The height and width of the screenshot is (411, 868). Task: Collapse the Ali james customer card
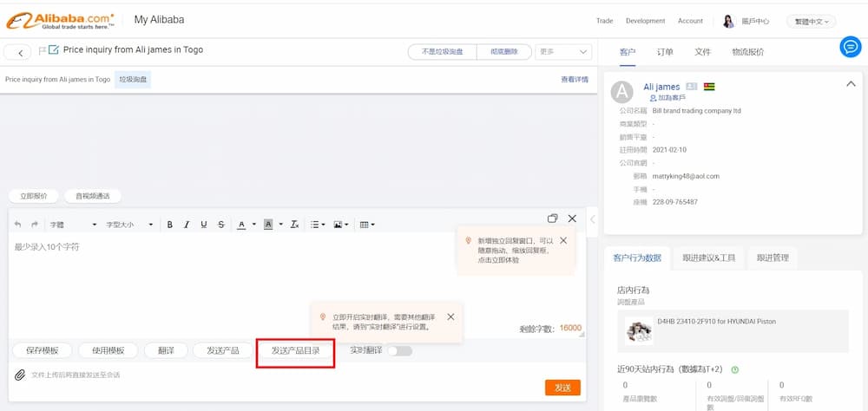pyautogui.click(x=851, y=84)
